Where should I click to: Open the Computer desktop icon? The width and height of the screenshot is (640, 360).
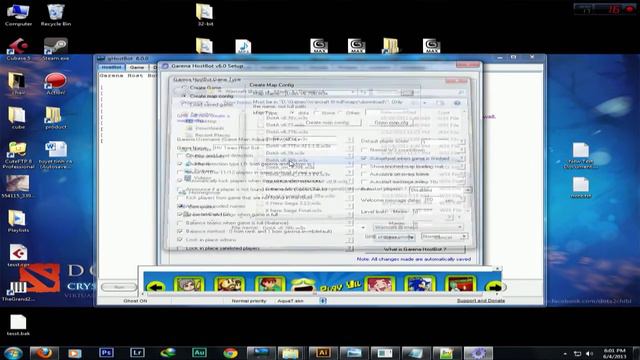(x=18, y=15)
